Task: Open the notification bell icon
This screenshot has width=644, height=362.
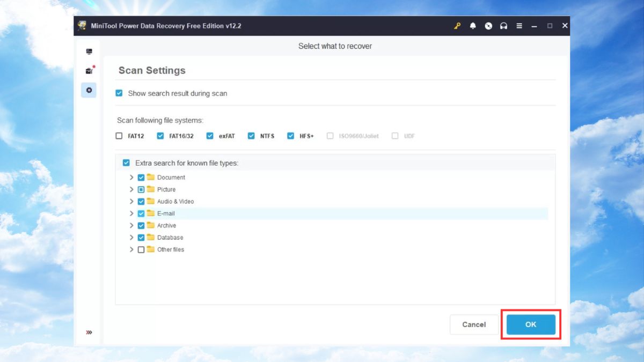Action: [x=473, y=26]
